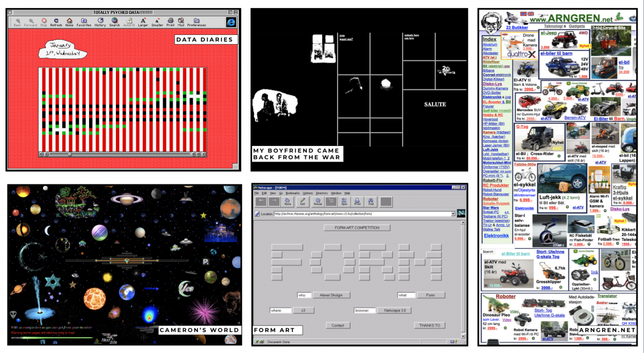This screenshot has height=353, width=644.
Task: Open the Roboter heading link on Arngren
Action: click(x=506, y=296)
